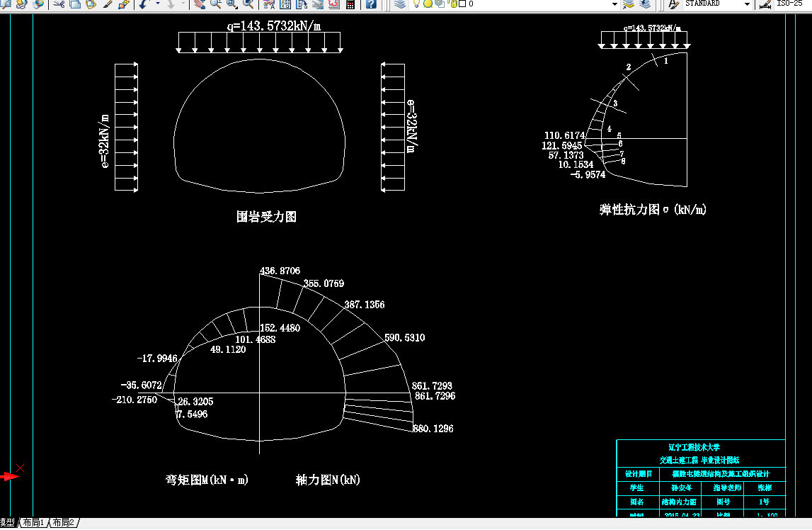Open the Text Style icon beside STANDARD

point(673,4)
